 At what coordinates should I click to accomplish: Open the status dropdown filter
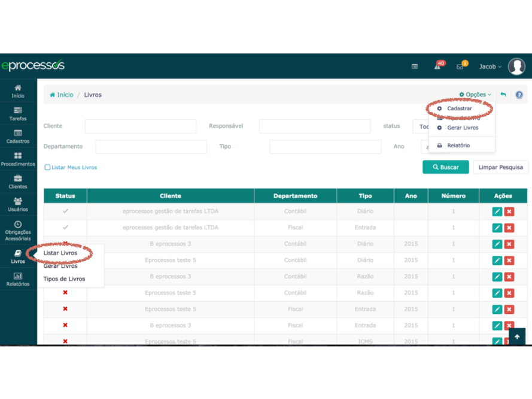point(421,126)
